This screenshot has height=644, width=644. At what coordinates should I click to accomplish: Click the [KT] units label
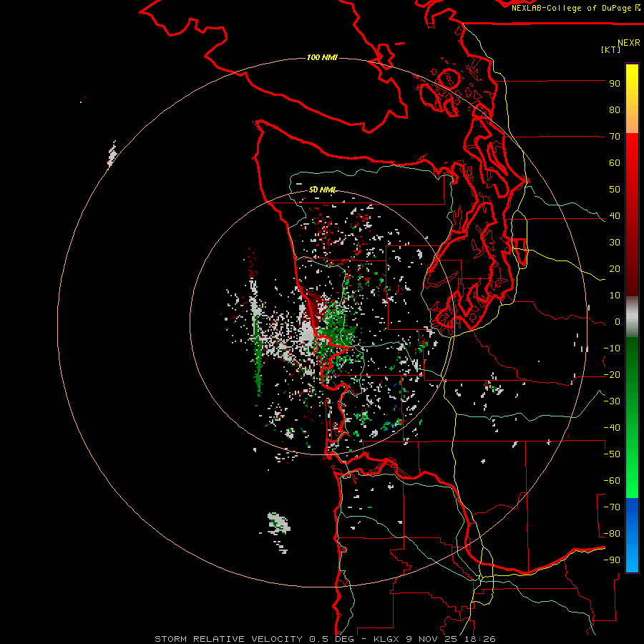[x=610, y=49]
